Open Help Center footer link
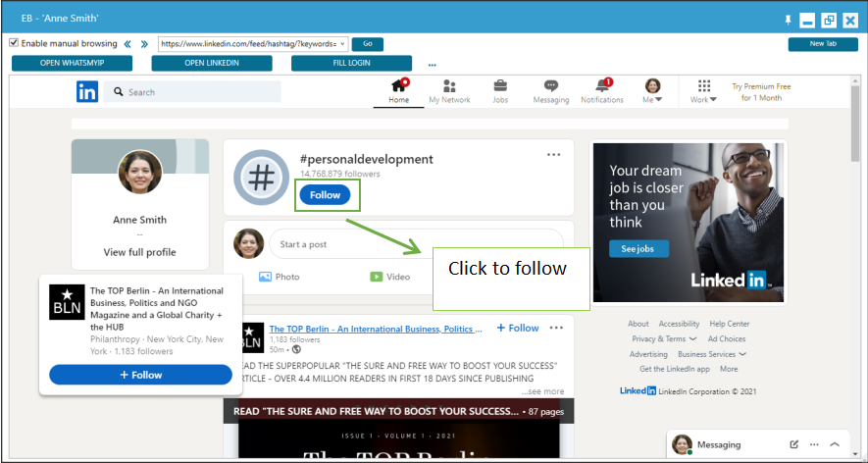Screen dimensions: 868x463 point(730,324)
